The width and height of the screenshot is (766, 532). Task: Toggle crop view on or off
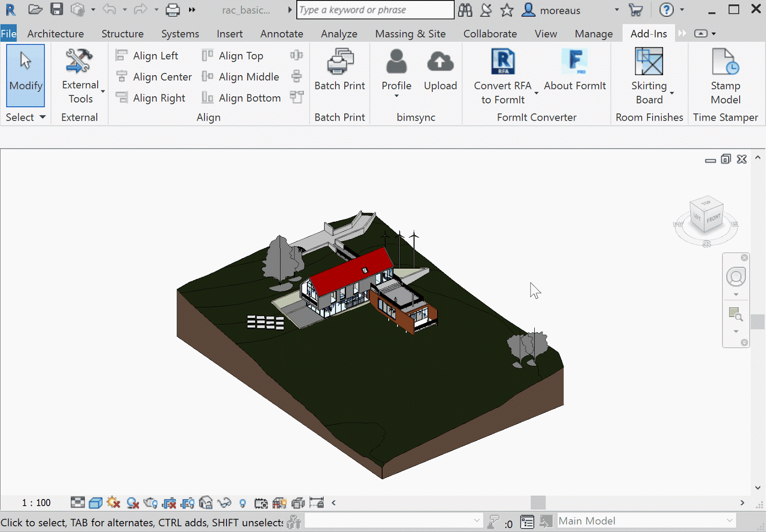[x=170, y=503]
